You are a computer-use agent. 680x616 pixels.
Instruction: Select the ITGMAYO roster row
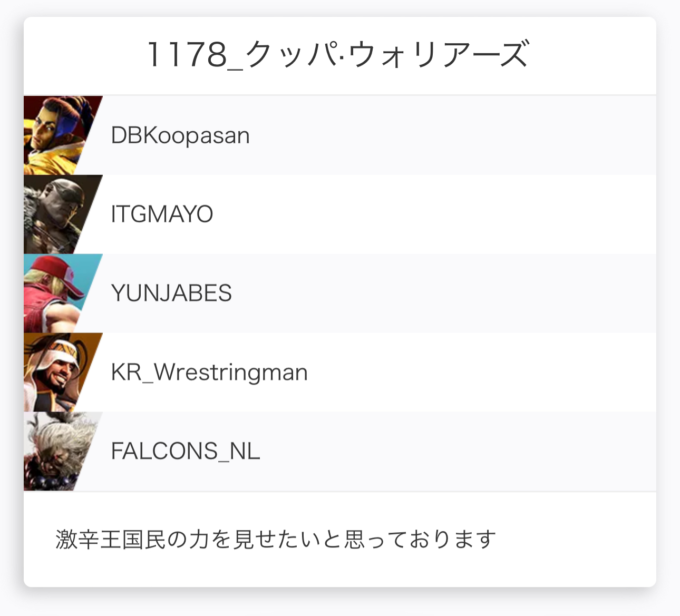[x=422, y=214]
